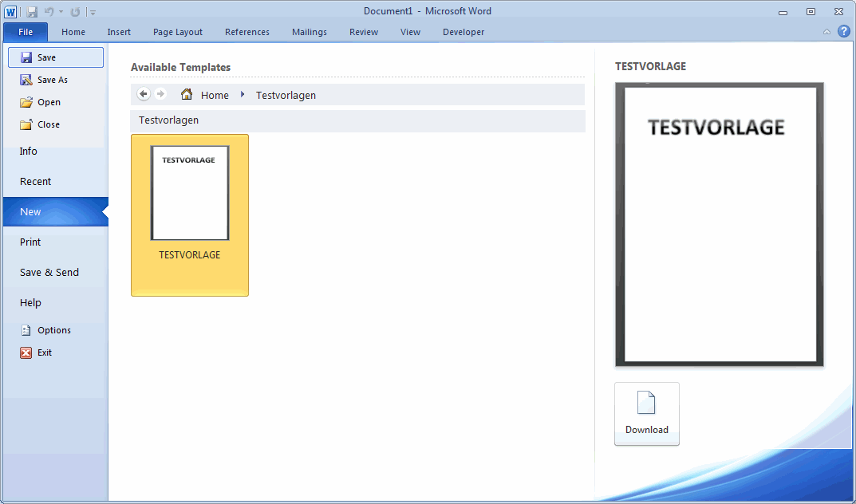
Task: Click the Redo icon in title bar
Action: [x=75, y=12]
